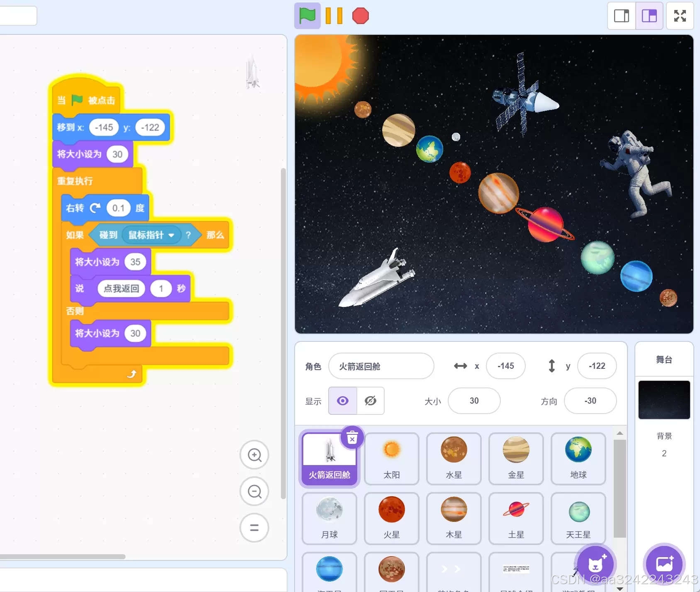Screen dimensions: 700x592
Task: Select the 木星 sprite
Action: tap(454, 518)
